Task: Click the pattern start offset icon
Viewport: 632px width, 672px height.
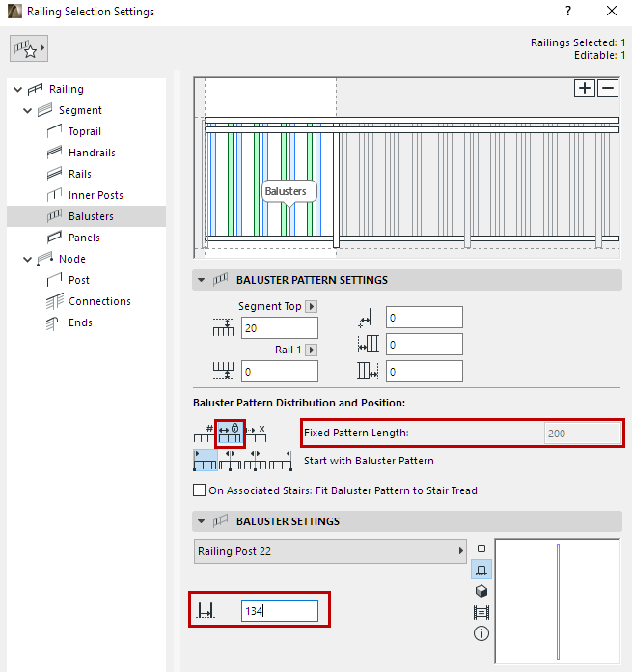Action: 369,344
